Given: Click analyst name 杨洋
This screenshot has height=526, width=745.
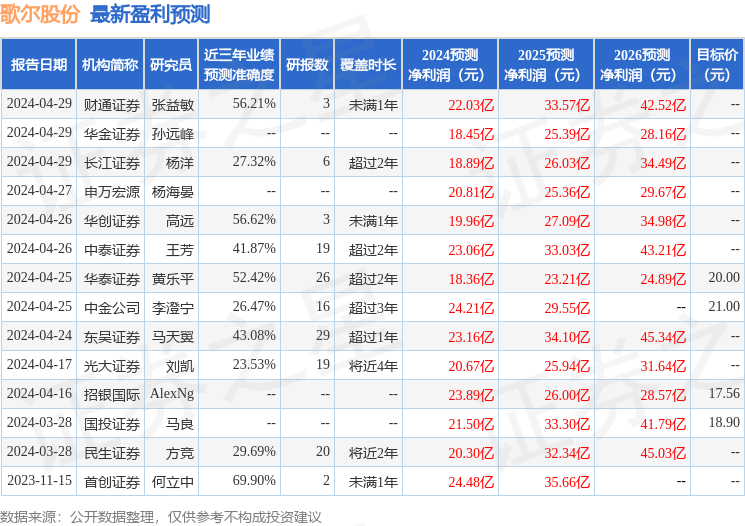Looking at the screenshot, I should [180, 163].
